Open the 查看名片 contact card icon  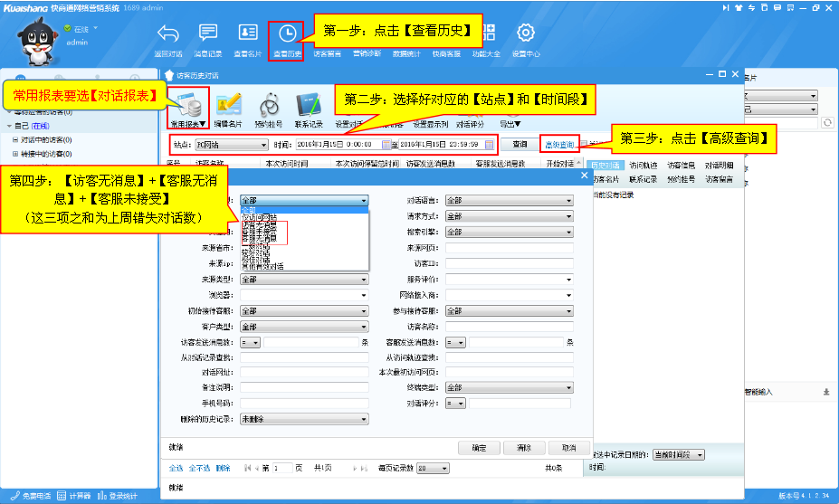[247, 34]
